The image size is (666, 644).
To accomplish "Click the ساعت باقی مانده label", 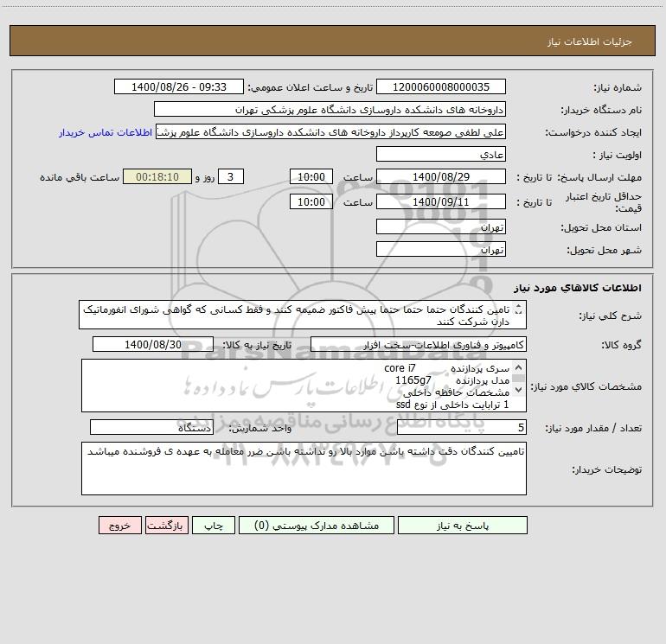I will click(80, 177).
